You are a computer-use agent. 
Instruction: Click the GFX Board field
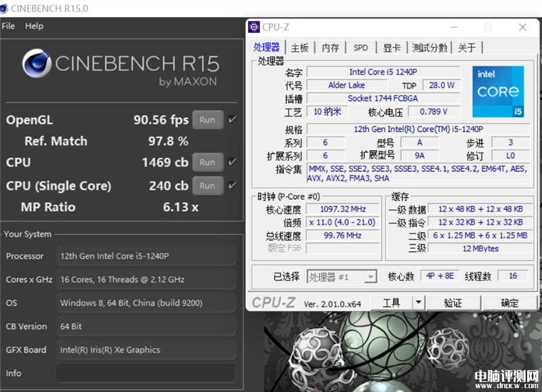click(x=146, y=350)
